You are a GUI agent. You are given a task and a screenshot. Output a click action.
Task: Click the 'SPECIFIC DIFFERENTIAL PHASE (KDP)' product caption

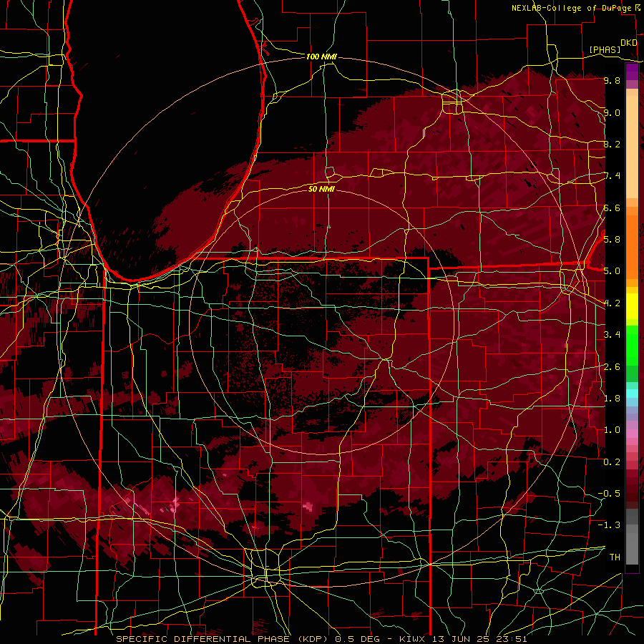pos(224,639)
